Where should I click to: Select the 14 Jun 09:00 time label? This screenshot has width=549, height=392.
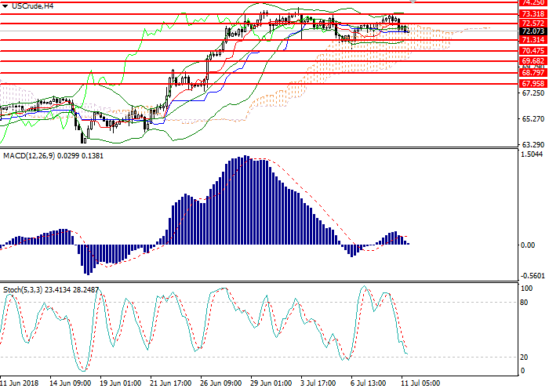(x=70, y=383)
